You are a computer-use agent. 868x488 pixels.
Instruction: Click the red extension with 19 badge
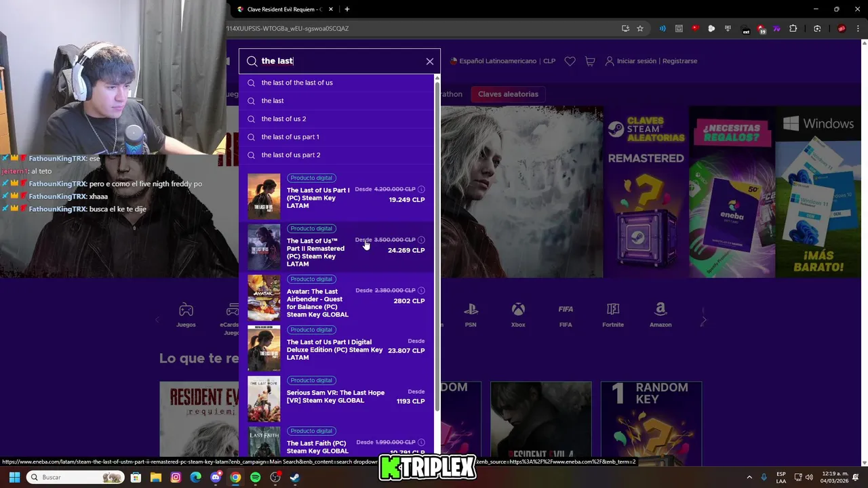pyautogui.click(x=760, y=28)
